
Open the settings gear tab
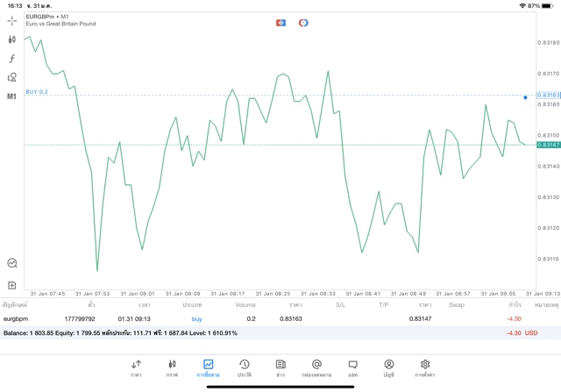[425, 367]
